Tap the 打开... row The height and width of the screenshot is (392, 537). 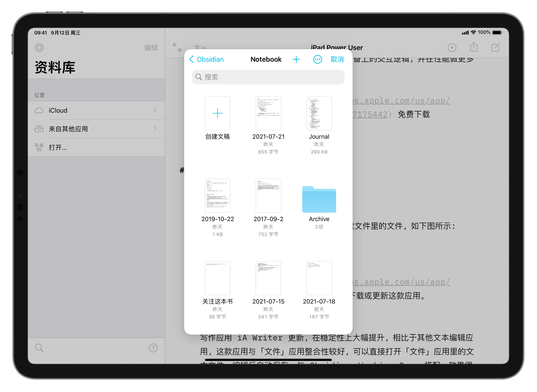tap(96, 147)
